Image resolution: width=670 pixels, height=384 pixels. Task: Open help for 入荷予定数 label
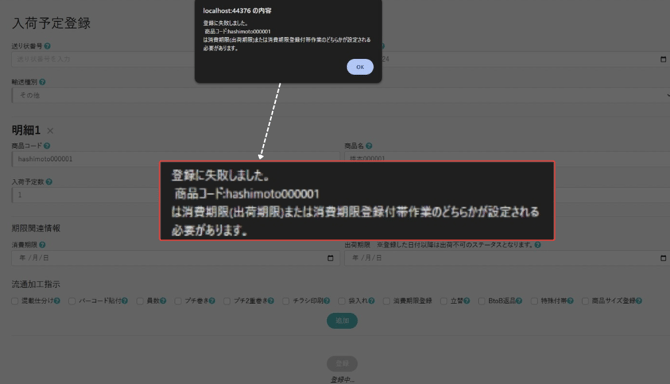[x=49, y=182]
